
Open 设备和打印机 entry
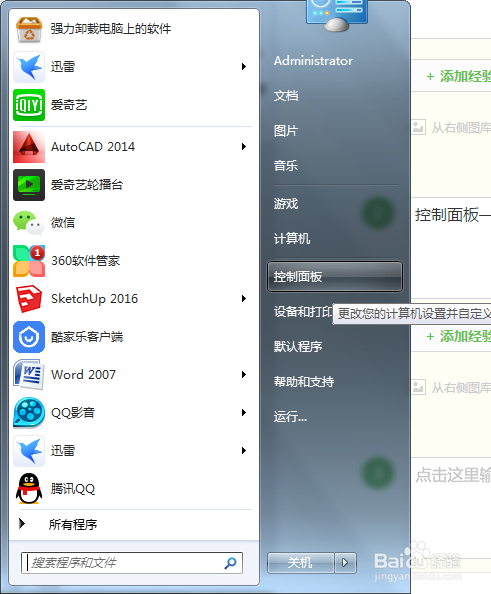pyautogui.click(x=303, y=311)
